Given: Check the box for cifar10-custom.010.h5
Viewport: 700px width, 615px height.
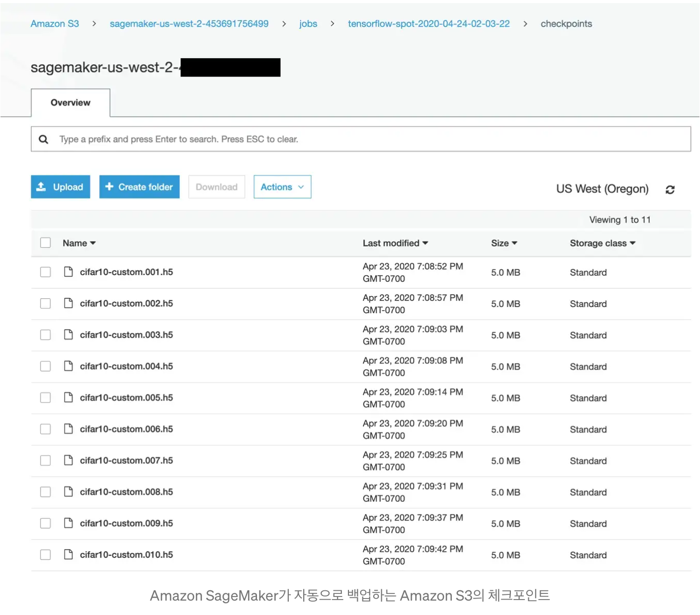Looking at the screenshot, I should pyautogui.click(x=46, y=554).
